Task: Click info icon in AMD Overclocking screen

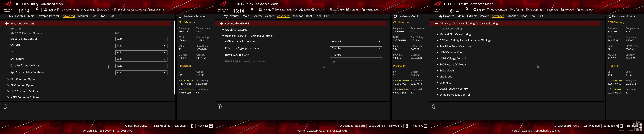Action: coord(434,107)
